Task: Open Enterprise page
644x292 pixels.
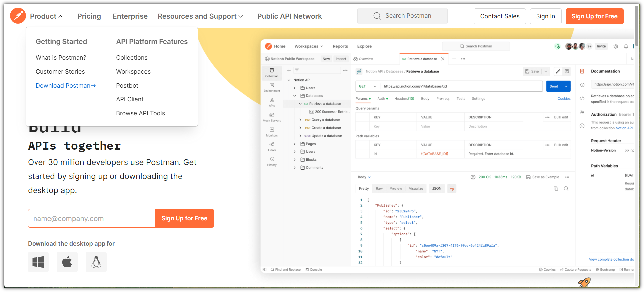Action: click(x=130, y=16)
